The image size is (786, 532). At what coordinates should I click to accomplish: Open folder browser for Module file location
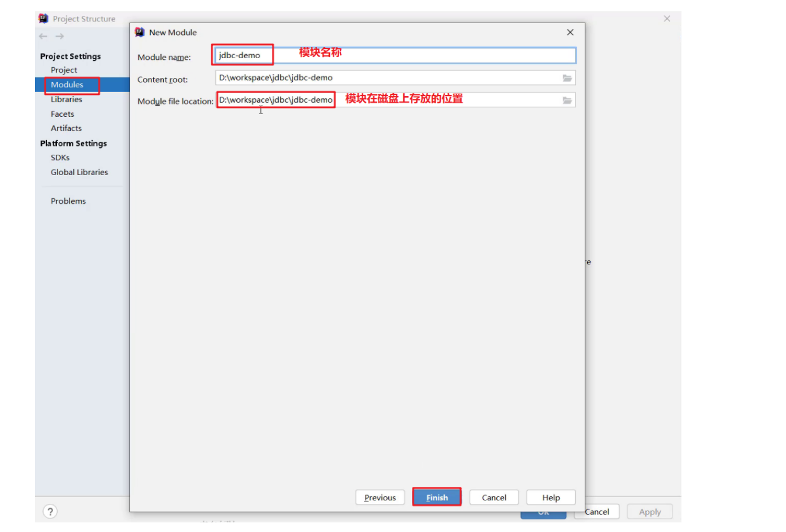pyautogui.click(x=567, y=100)
